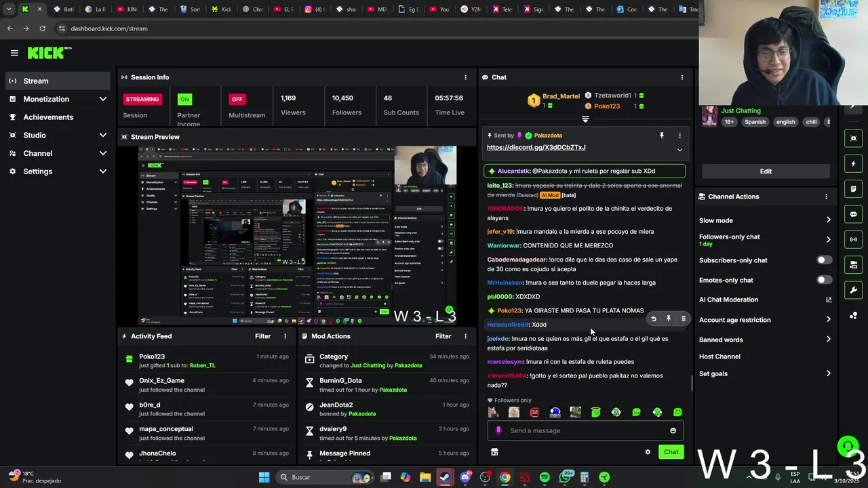868x488 pixels.
Task: Open Mod Actions Filter
Action: (x=443, y=336)
